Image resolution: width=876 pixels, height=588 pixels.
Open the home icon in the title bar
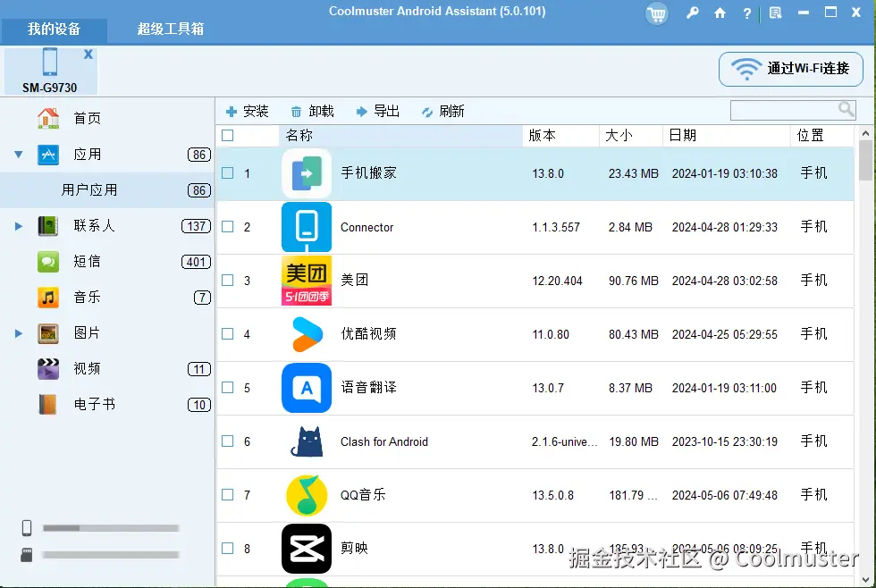click(x=720, y=13)
